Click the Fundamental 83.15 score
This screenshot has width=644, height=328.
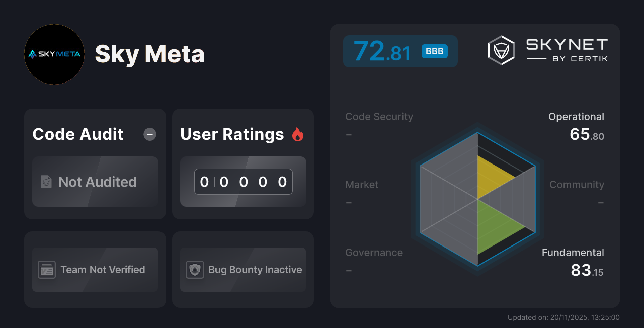coord(587,270)
